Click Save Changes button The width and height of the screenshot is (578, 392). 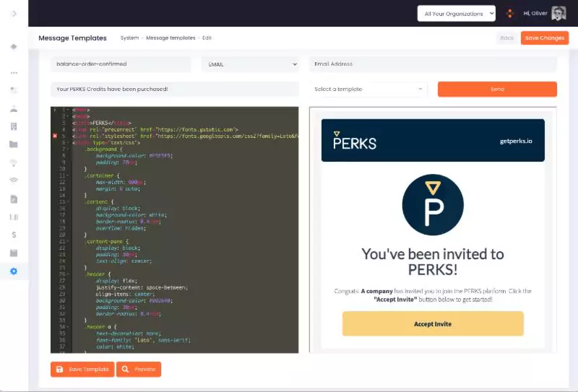[x=545, y=38]
